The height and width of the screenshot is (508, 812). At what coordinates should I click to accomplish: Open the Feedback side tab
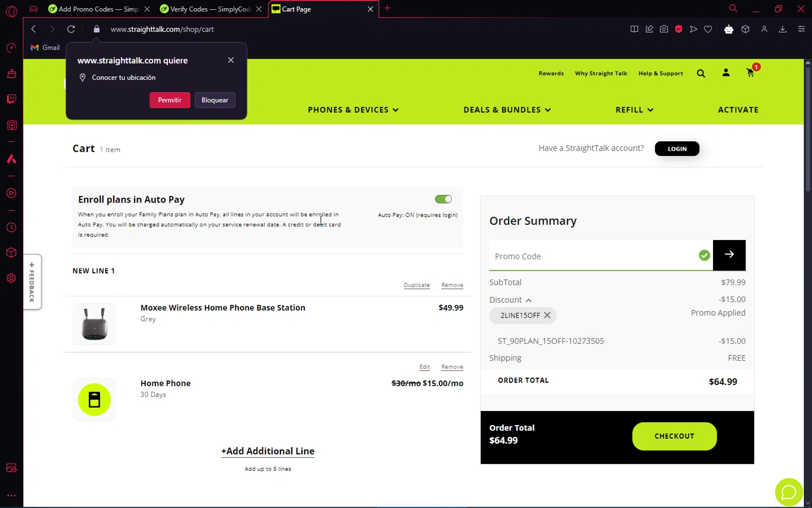(x=32, y=282)
